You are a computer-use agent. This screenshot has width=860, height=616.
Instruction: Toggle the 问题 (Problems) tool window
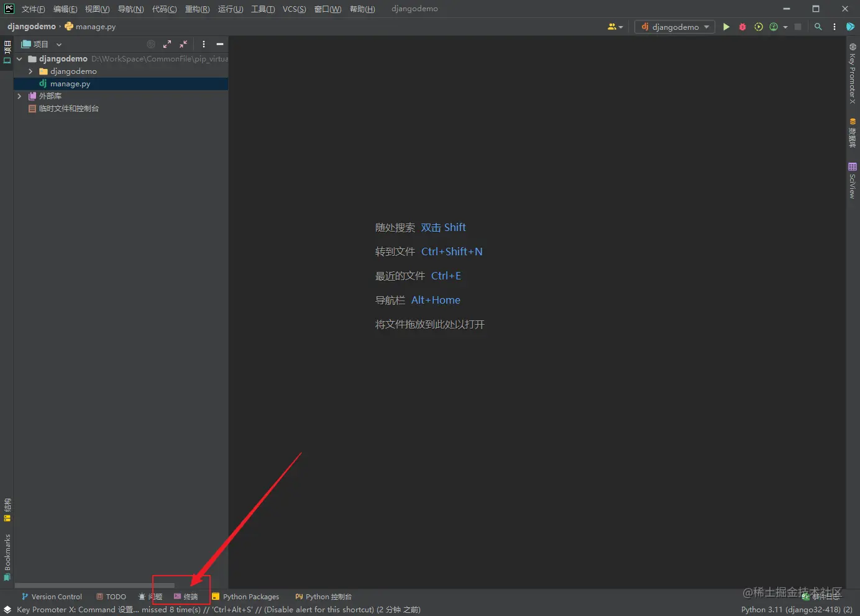pyautogui.click(x=150, y=597)
